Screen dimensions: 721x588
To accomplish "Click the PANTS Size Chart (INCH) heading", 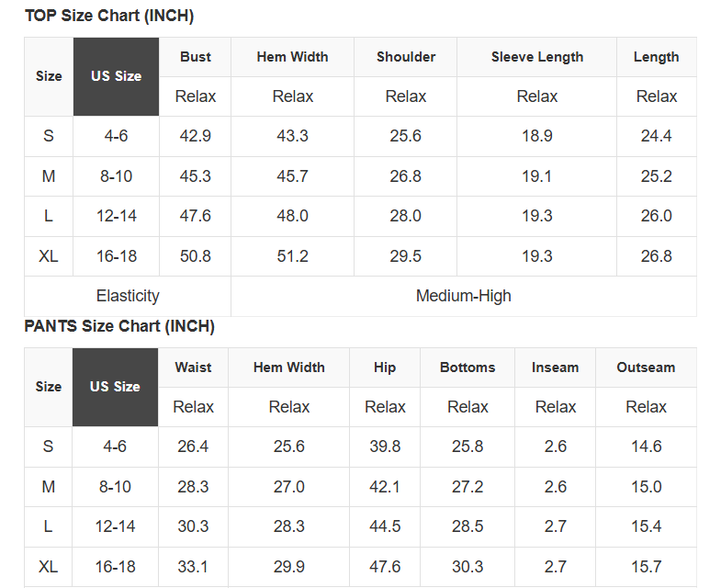I will pyautogui.click(x=119, y=326).
